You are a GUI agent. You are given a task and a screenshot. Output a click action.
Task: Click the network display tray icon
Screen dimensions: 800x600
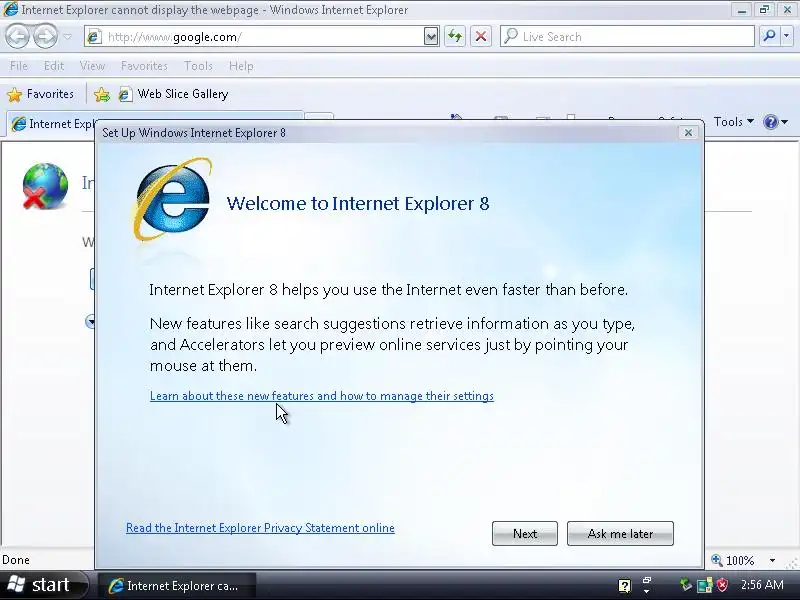(x=705, y=585)
